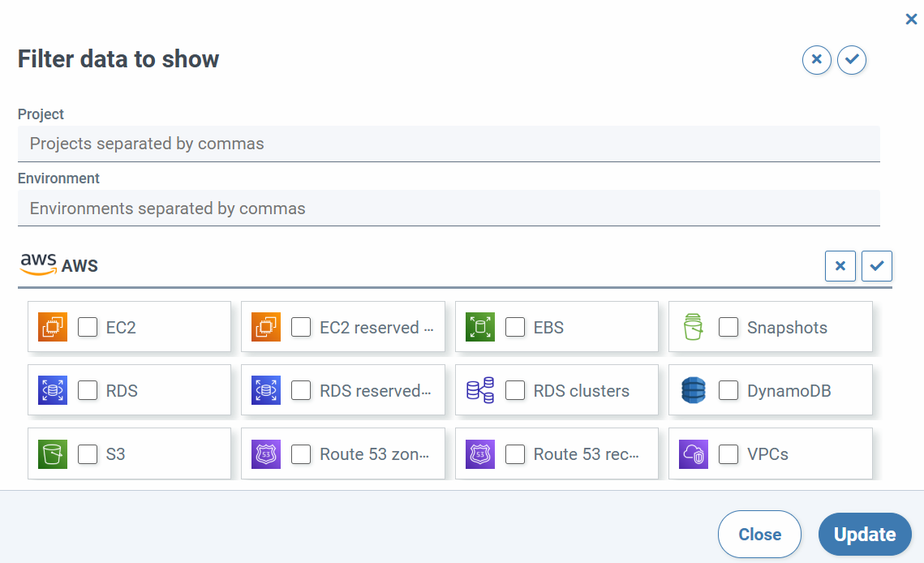The image size is (924, 563).
Task: Click the RDS database icon
Action: point(53,390)
